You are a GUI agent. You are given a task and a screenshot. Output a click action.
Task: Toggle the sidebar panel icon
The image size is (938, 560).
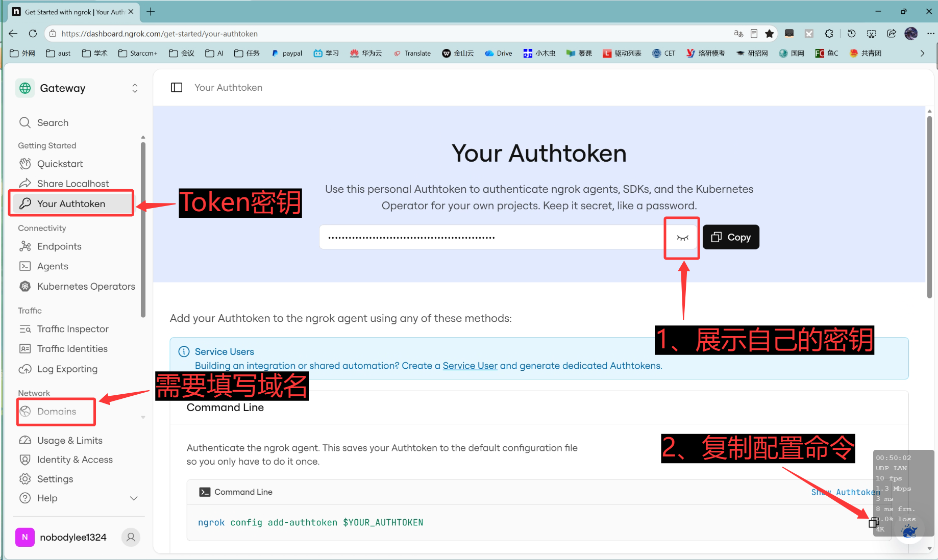pos(177,88)
